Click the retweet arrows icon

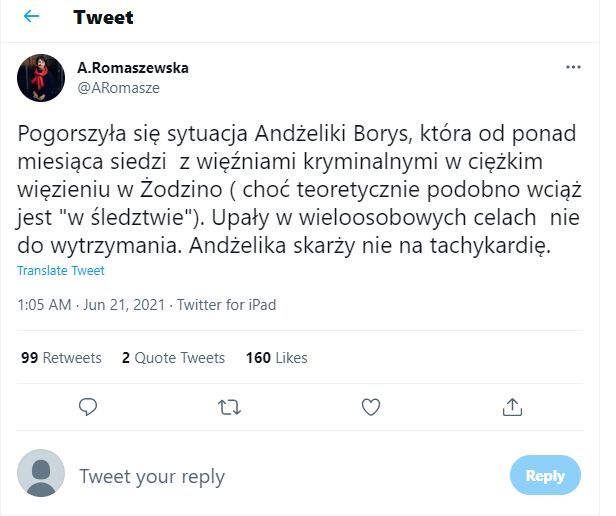[x=229, y=406]
